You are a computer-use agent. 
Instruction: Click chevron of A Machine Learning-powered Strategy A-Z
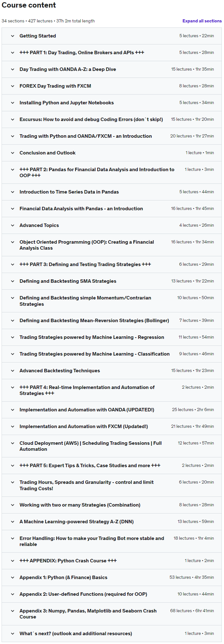13,522
